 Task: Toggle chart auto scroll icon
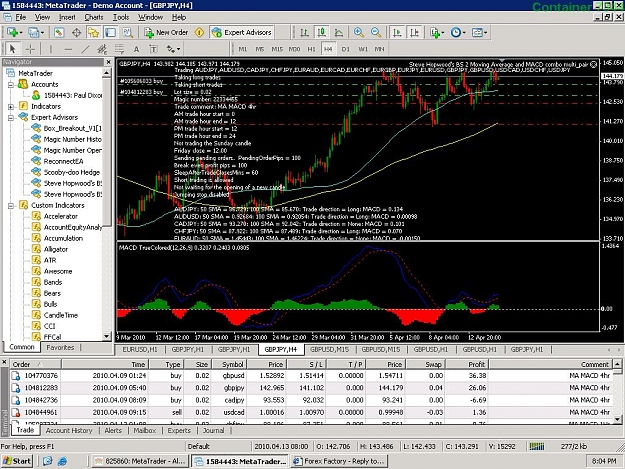(397, 32)
